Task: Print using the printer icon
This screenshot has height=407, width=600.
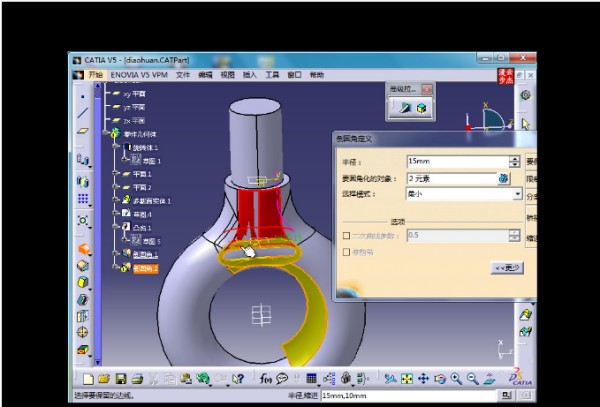Action: (x=137, y=379)
